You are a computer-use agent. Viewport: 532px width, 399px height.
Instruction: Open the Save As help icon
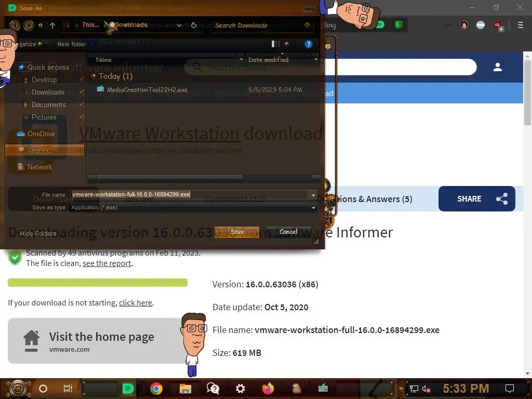(x=308, y=44)
